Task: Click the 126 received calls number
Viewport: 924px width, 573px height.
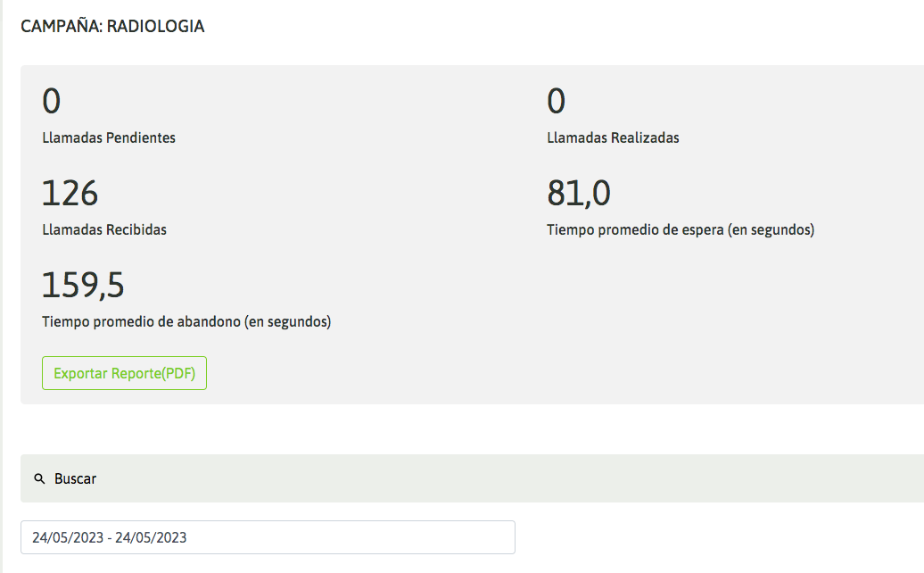Action: tap(70, 194)
